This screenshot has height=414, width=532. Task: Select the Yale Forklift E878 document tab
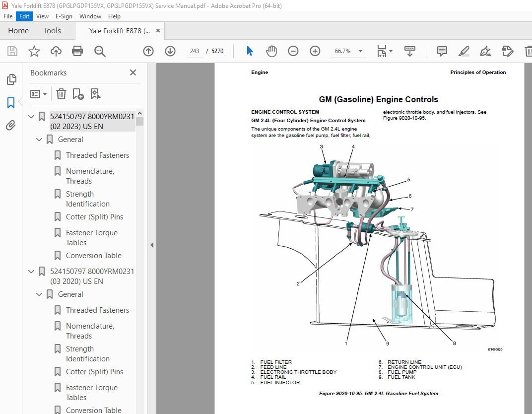(120, 31)
